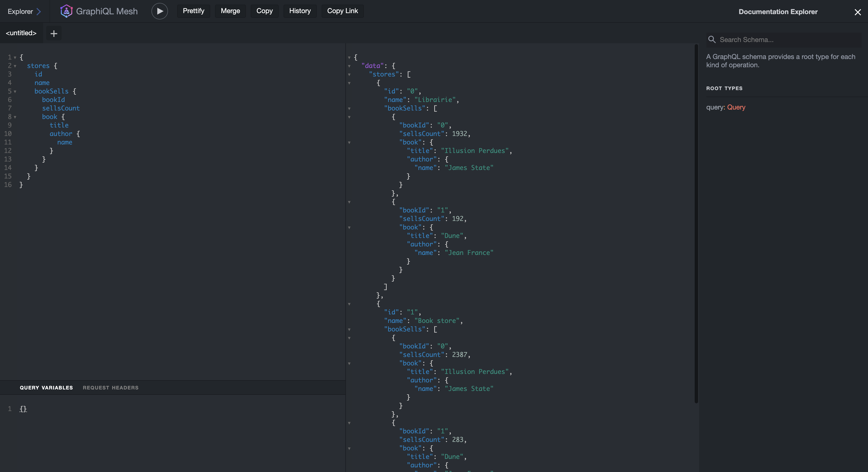868x472 pixels.
Task: Click the Copy Link button
Action: [x=342, y=11]
